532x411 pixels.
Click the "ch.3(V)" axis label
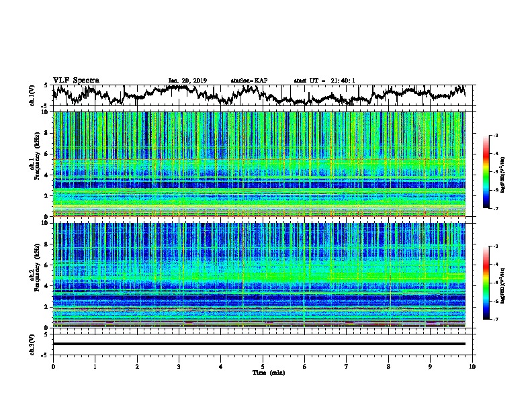click(32, 345)
